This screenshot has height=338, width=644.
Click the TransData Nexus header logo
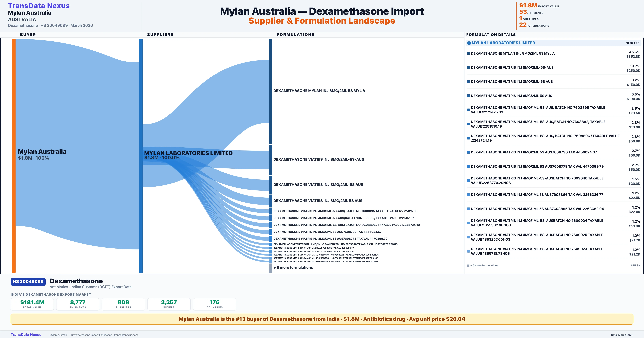click(39, 5)
